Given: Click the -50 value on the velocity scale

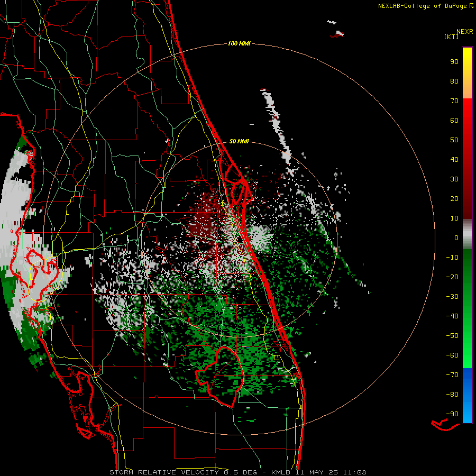Looking at the screenshot, I should [452, 336].
